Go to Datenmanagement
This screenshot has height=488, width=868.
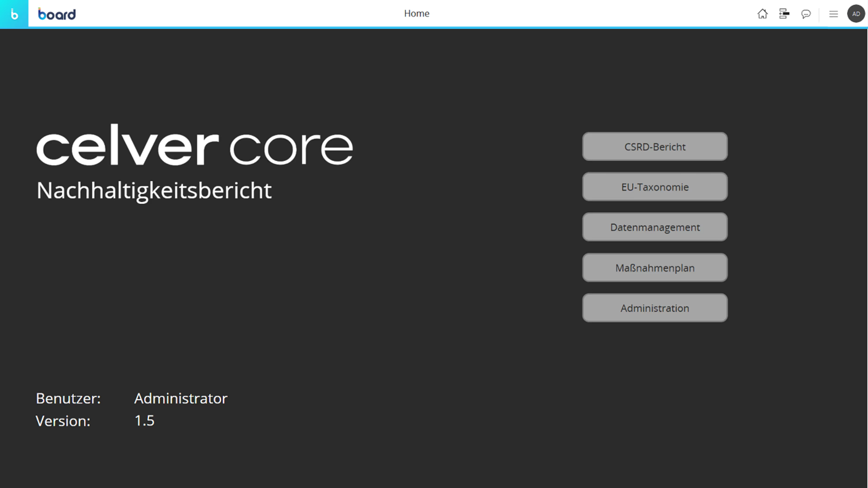[x=654, y=227]
